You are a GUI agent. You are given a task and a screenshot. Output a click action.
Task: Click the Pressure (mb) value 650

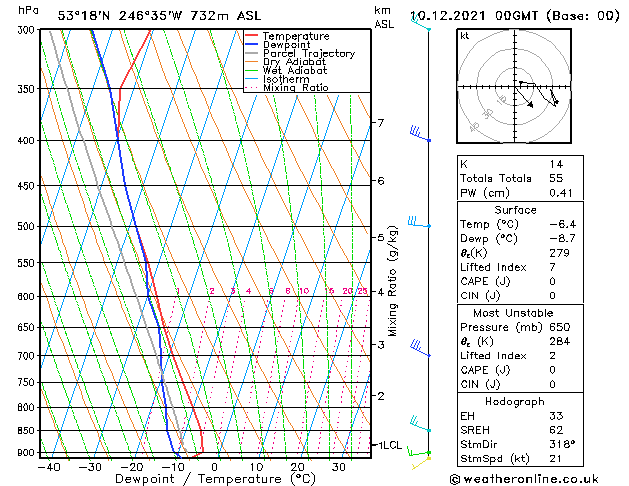click(559, 327)
